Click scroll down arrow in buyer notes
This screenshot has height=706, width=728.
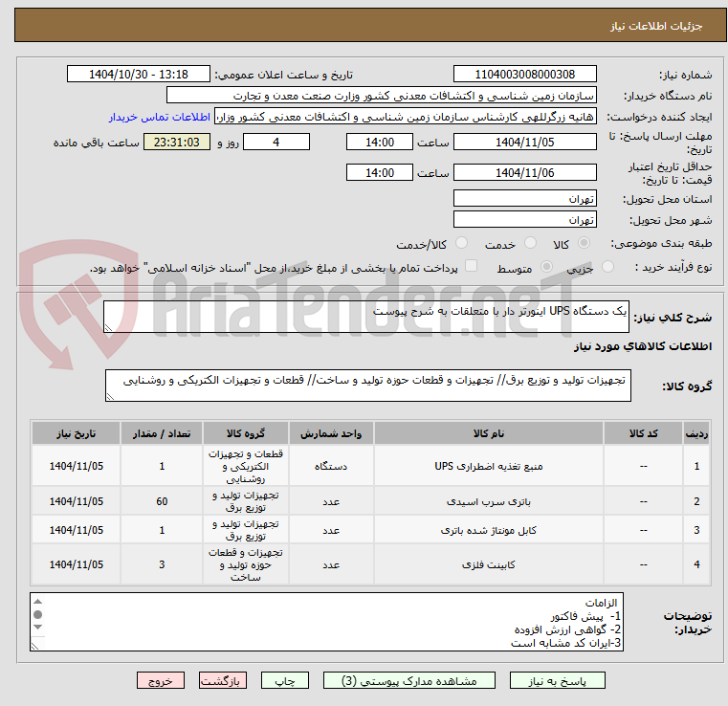click(38, 628)
